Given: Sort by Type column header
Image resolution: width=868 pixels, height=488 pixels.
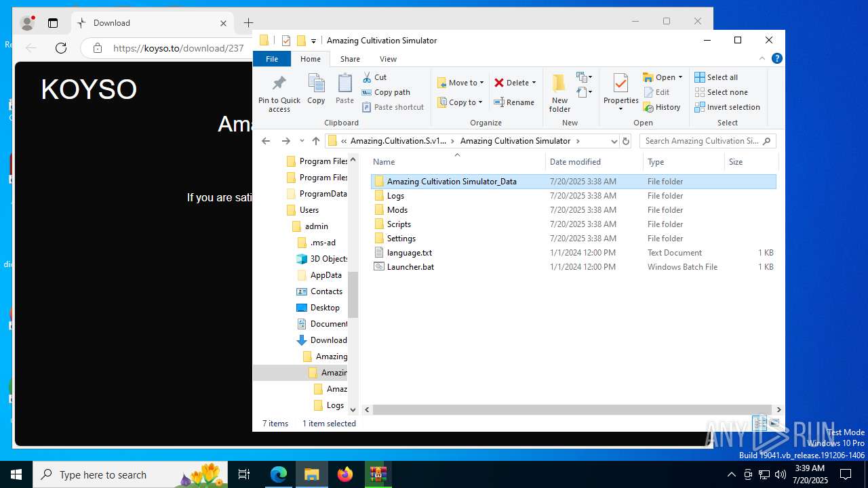Looking at the screenshot, I should click(684, 162).
